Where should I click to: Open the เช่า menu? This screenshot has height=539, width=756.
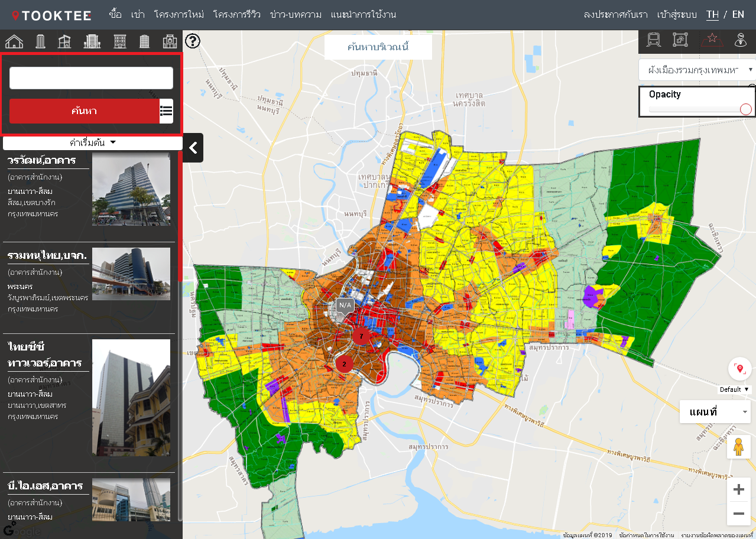pos(138,14)
